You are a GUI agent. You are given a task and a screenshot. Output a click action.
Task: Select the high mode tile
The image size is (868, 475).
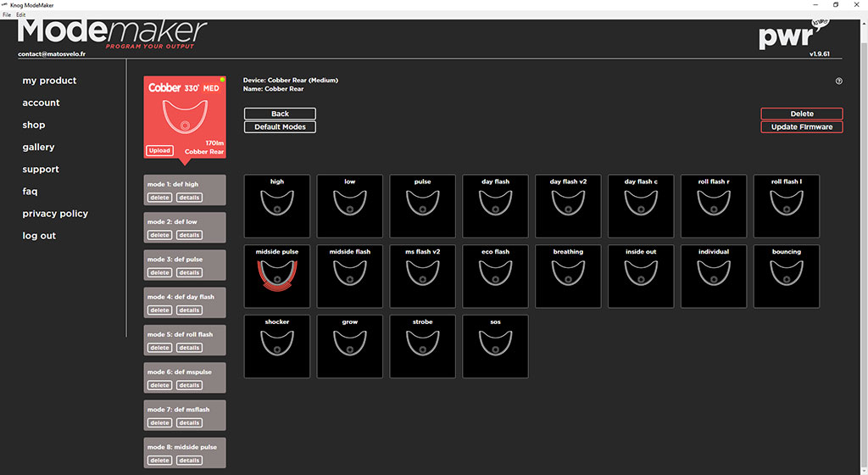pyautogui.click(x=277, y=206)
